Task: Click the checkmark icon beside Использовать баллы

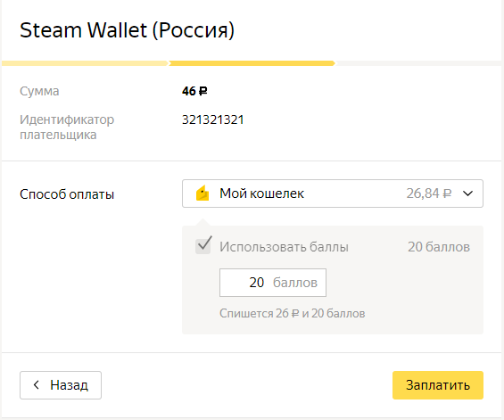Action: point(203,245)
